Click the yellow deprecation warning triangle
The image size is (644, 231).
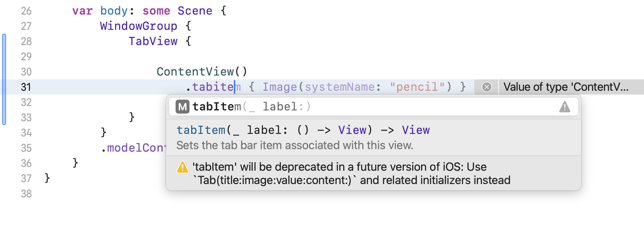[x=183, y=167]
